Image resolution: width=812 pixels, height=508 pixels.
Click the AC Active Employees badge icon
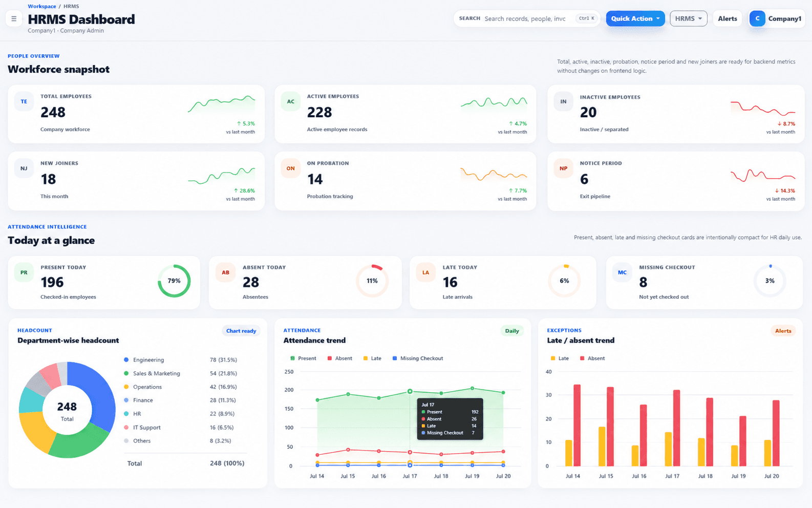click(291, 101)
